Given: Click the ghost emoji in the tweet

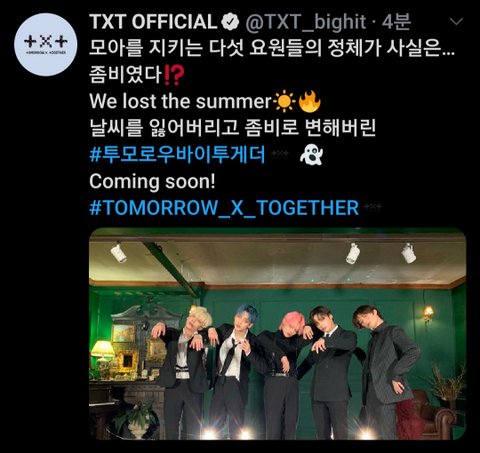Looking at the screenshot, I should [x=311, y=155].
